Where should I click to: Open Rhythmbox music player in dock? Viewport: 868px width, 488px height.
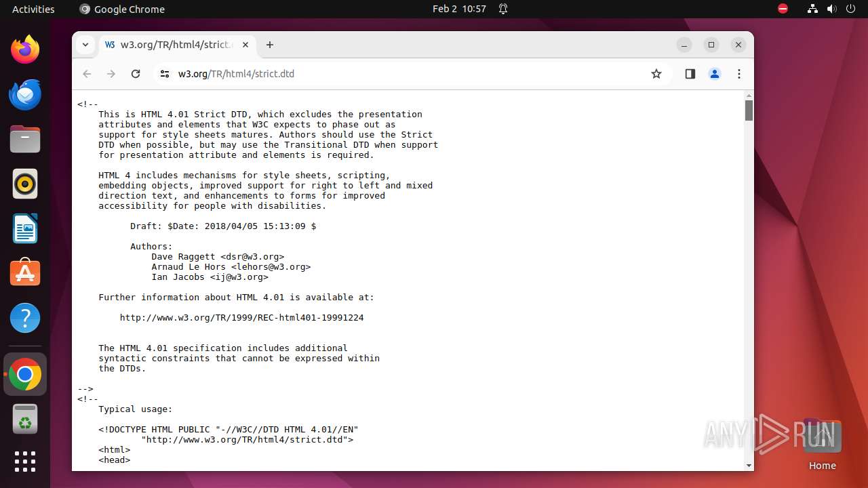[25, 184]
